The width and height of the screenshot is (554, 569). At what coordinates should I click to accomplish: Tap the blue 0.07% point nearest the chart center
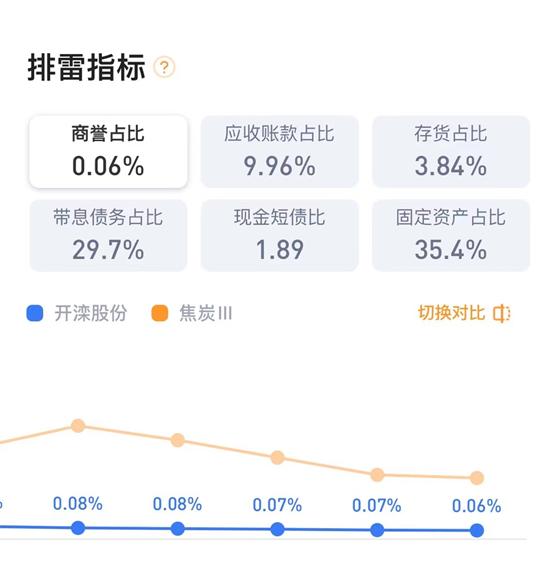click(x=278, y=529)
